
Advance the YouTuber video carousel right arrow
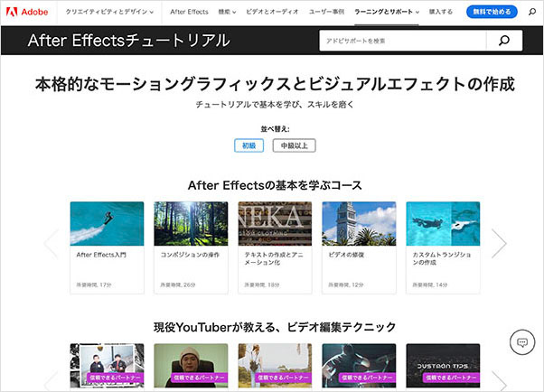pos(499,381)
